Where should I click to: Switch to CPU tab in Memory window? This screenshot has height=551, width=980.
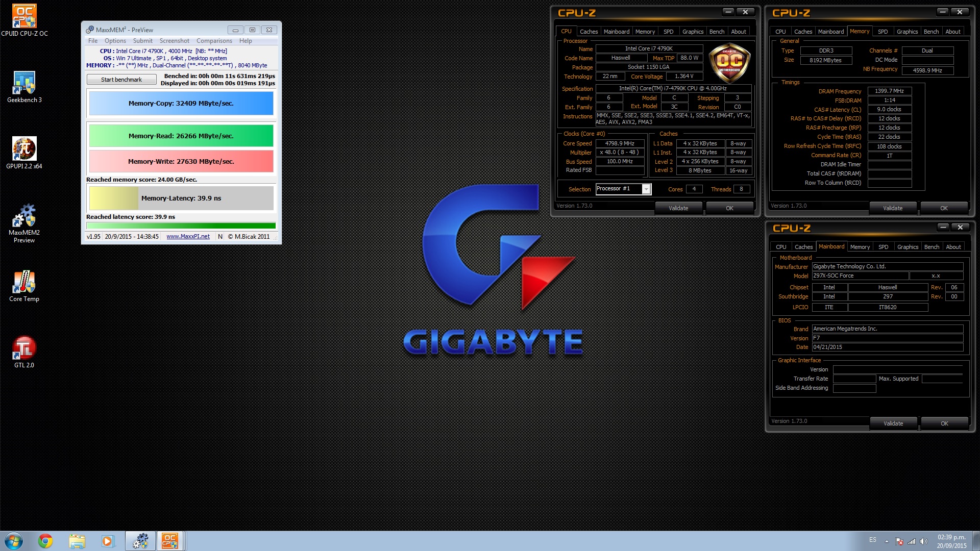[780, 32]
